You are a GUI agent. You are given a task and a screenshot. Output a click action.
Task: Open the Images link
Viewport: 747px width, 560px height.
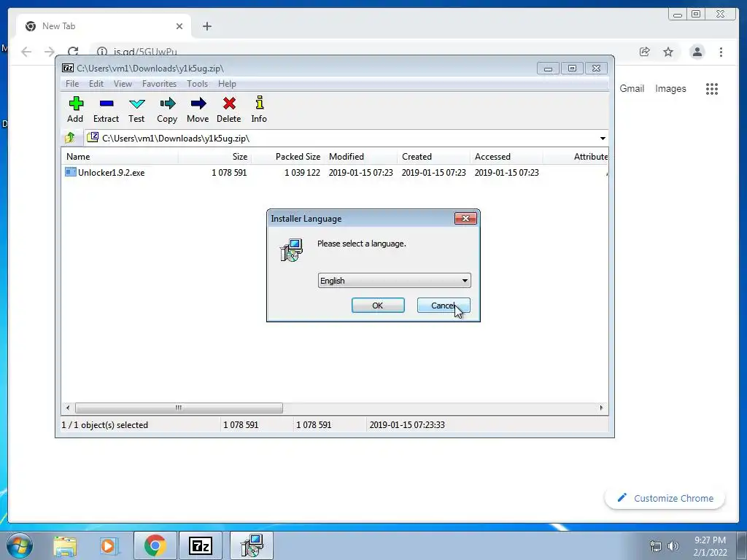click(670, 88)
